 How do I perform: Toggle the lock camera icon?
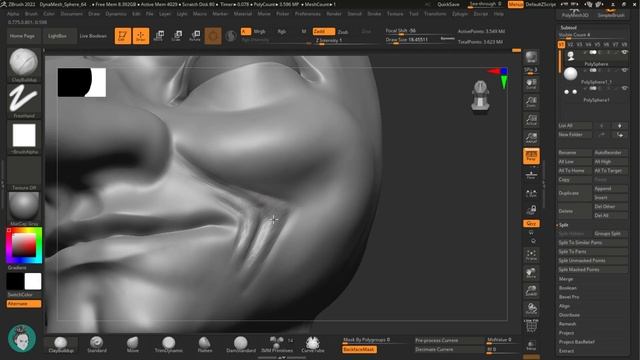coord(531,210)
